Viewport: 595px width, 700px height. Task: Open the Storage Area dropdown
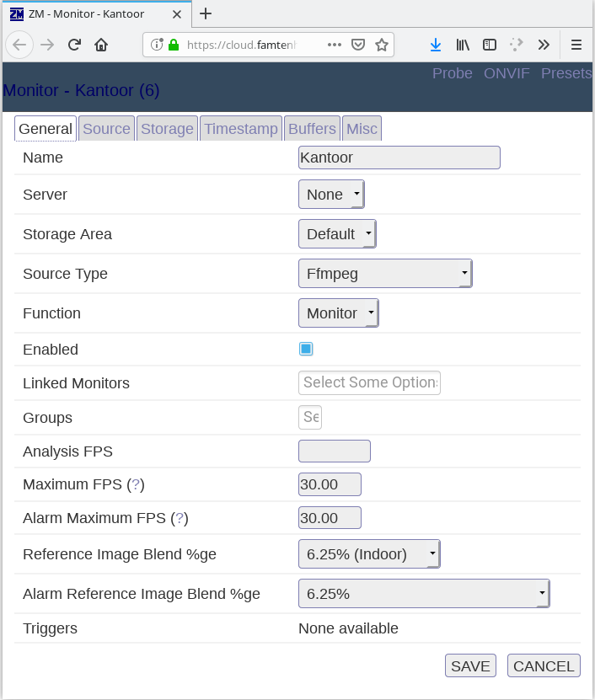click(x=337, y=234)
